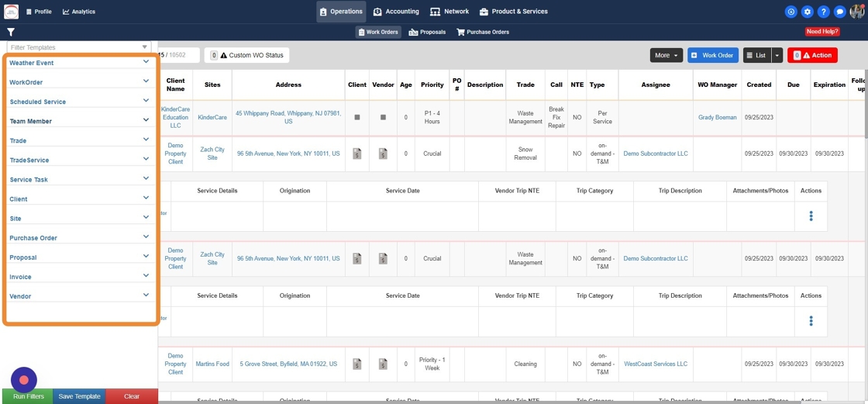Click the round recording button icon

pos(24,380)
